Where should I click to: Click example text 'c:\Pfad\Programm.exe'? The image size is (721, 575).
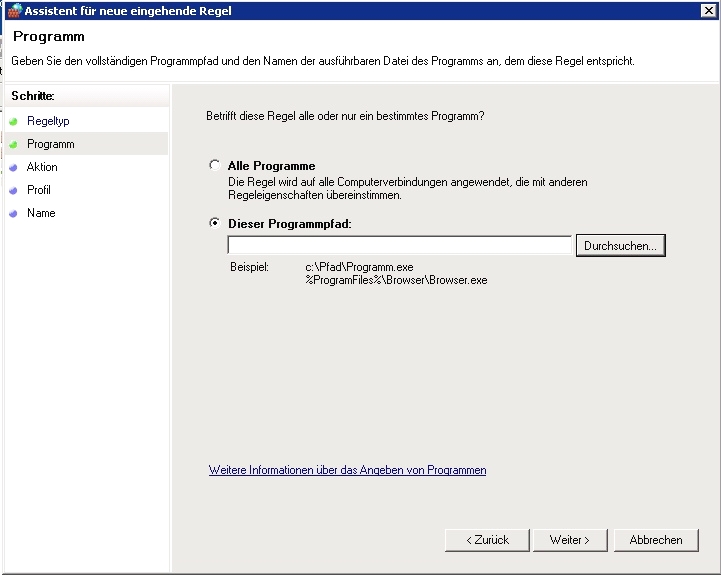tap(359, 267)
